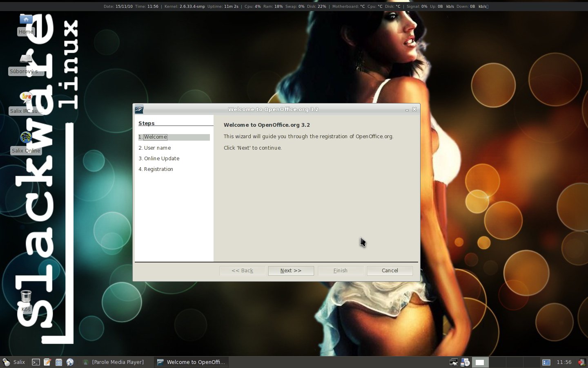This screenshot has height=368, width=588.
Task: Switch to the third workspace in pager
Action: 514,362
